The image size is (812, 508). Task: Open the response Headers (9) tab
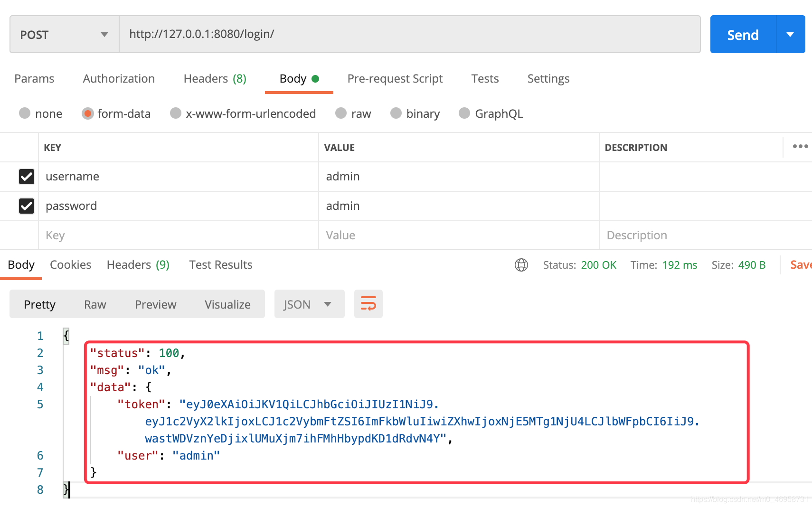pos(138,264)
